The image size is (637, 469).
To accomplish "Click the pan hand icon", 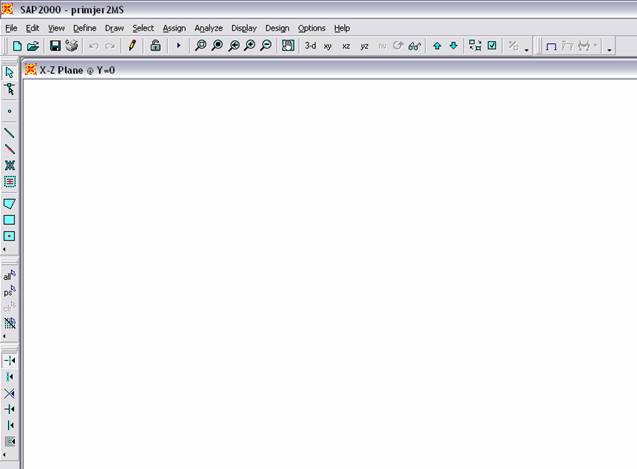I will pos(288,46).
